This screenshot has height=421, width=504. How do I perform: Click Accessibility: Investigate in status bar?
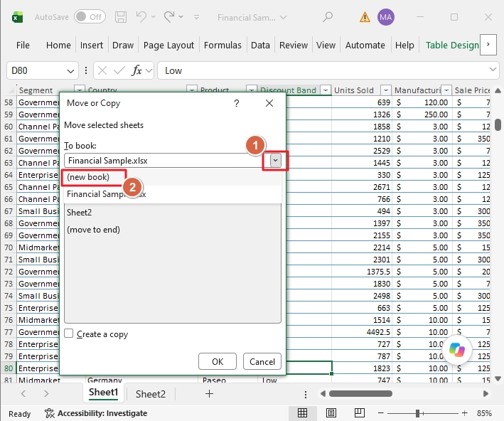tap(96, 413)
